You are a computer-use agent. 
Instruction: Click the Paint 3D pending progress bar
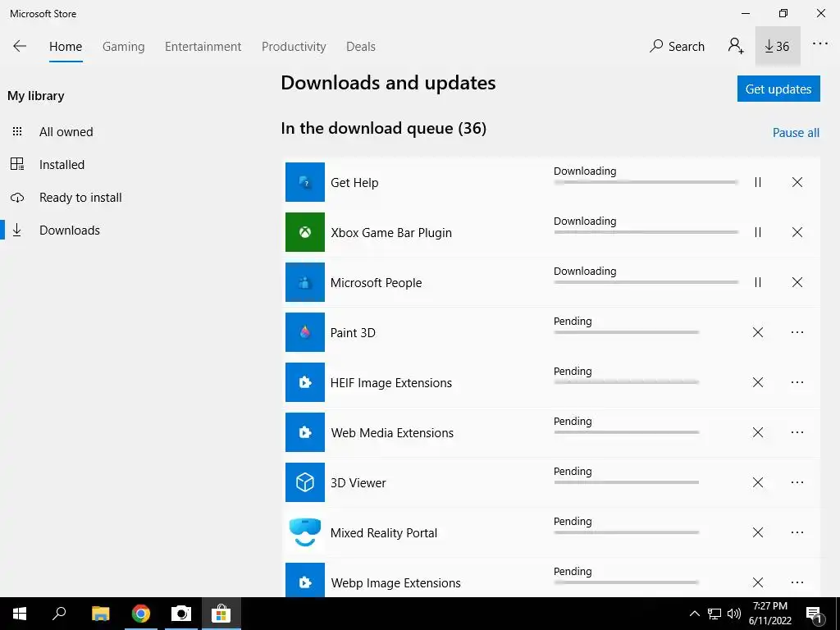(x=626, y=332)
